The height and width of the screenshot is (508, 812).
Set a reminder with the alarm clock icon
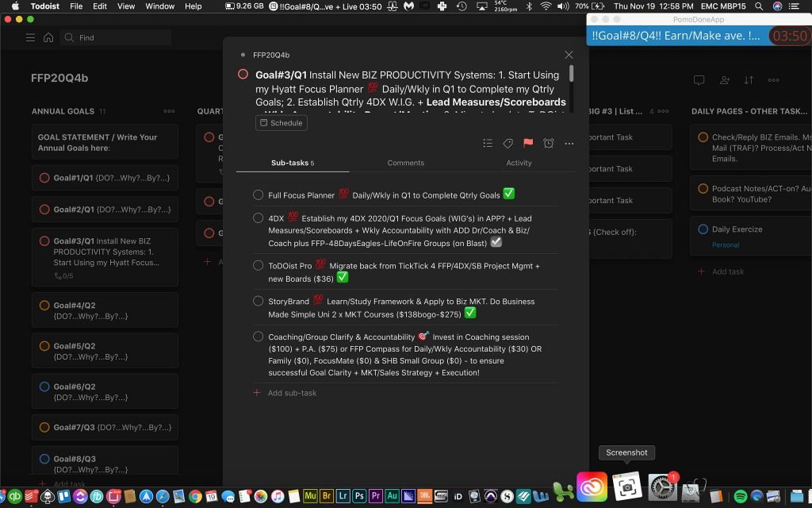[x=548, y=143]
